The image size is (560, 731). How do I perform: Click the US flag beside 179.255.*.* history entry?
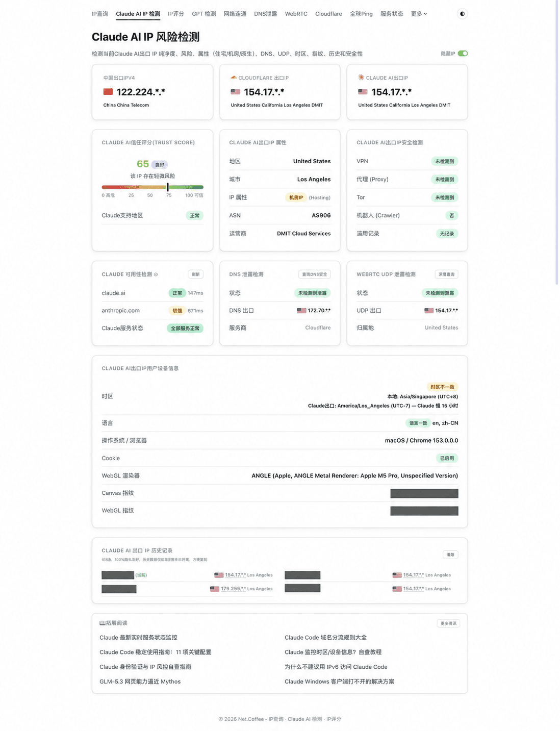[x=215, y=589]
